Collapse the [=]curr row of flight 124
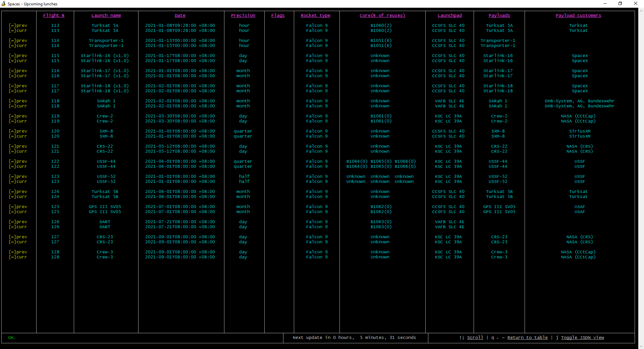This screenshot has width=644, height=349. [x=18, y=197]
